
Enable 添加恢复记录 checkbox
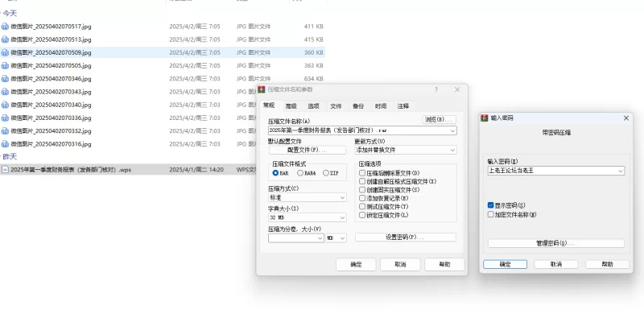click(x=362, y=198)
